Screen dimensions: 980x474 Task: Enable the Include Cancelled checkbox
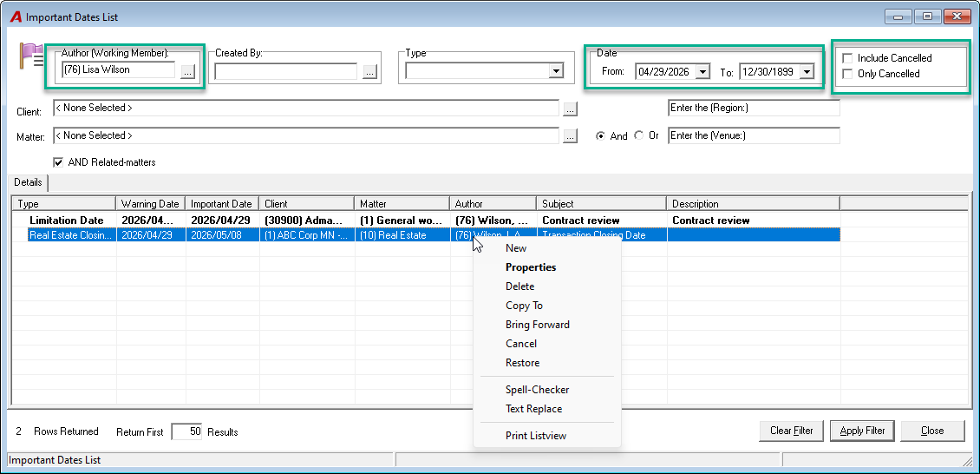[x=847, y=58]
